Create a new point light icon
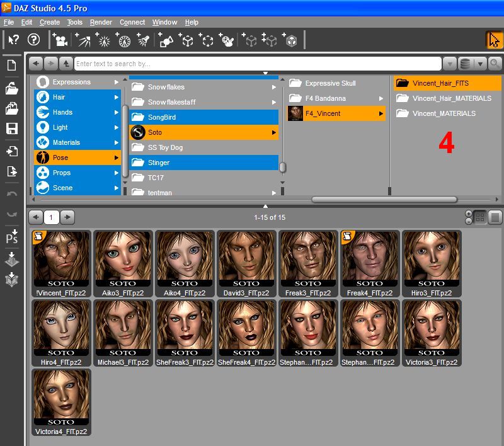Image resolution: width=504 pixels, height=446 pixels. pos(103,40)
